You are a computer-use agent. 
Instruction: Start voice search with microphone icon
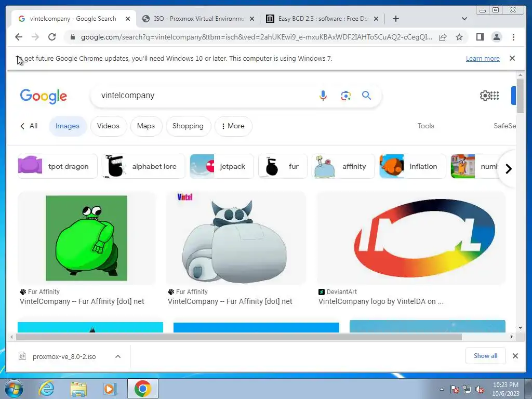coord(323,96)
